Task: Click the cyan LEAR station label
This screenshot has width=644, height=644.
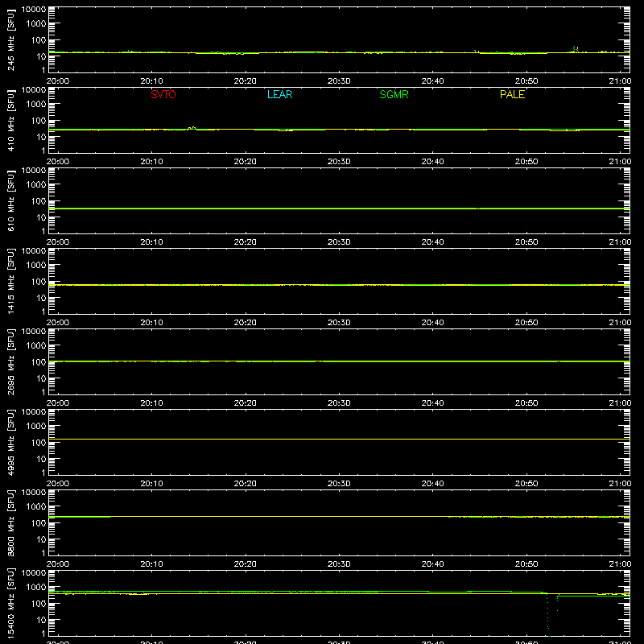Action: click(279, 94)
